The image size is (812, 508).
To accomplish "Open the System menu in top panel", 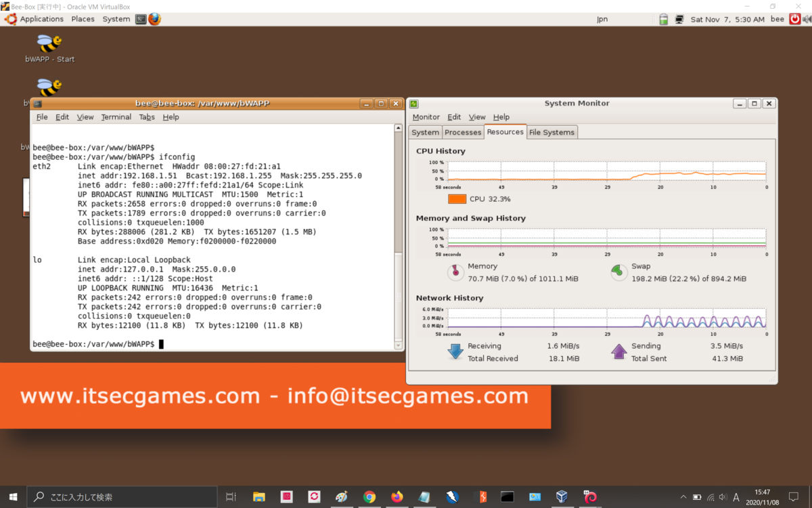I will click(116, 19).
